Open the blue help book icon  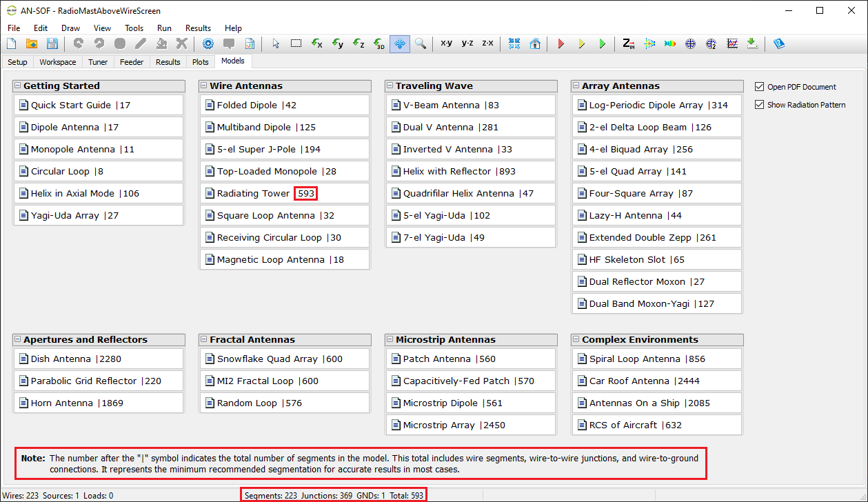pyautogui.click(x=779, y=43)
